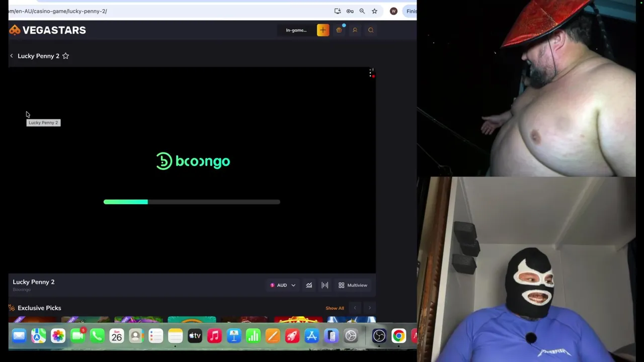This screenshot has width=644, height=362.
Task: Open App Store from the dock
Action: pyautogui.click(x=312, y=335)
